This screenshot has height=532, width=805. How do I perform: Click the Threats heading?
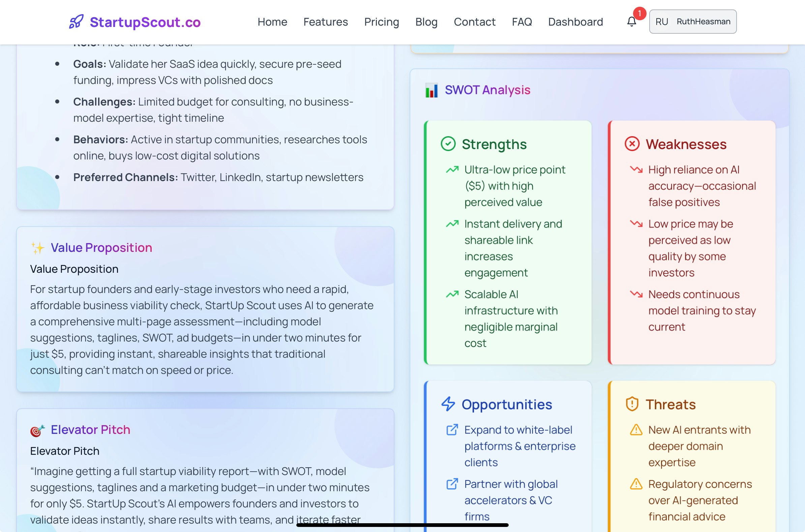click(x=670, y=405)
